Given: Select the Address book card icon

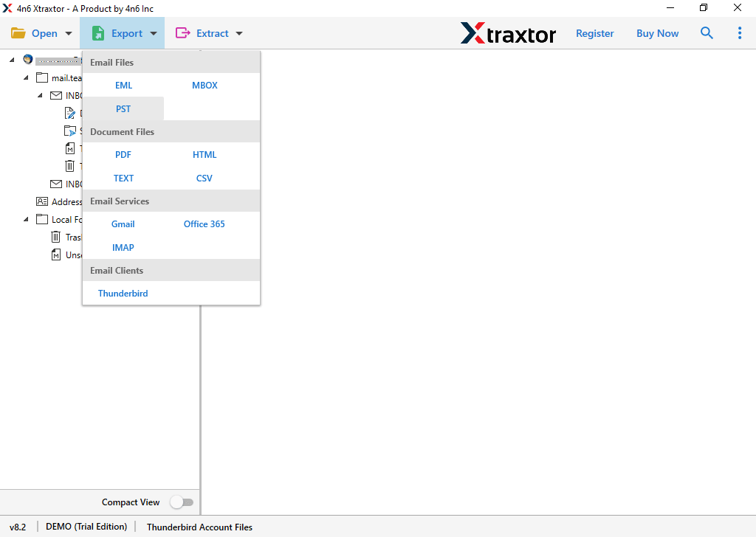Looking at the screenshot, I should pyautogui.click(x=42, y=201).
